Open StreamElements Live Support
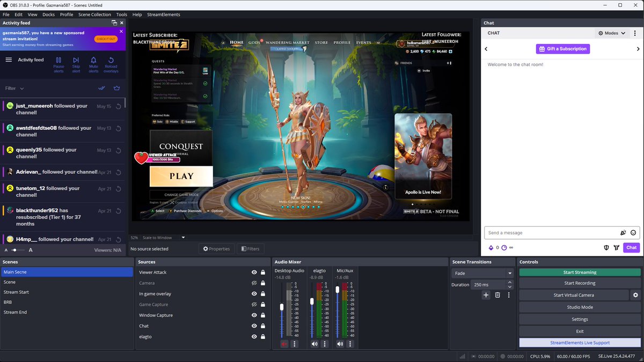644x362 pixels. (x=580, y=343)
